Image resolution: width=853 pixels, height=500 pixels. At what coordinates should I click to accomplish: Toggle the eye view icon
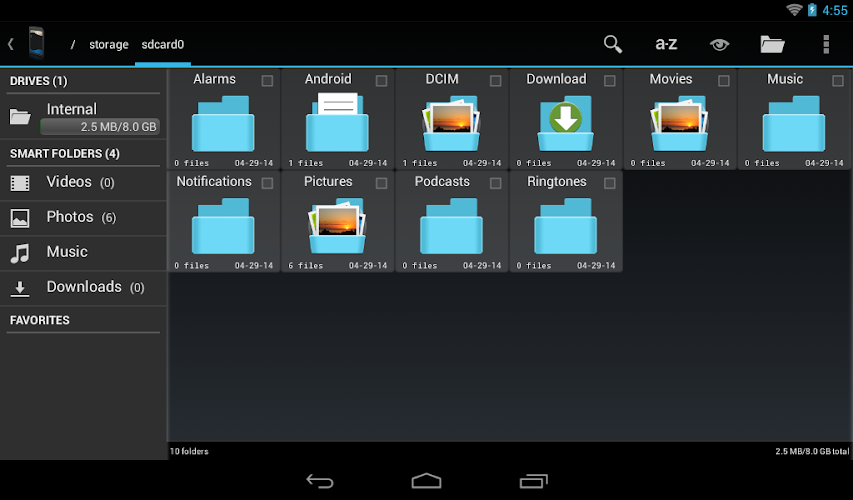718,44
